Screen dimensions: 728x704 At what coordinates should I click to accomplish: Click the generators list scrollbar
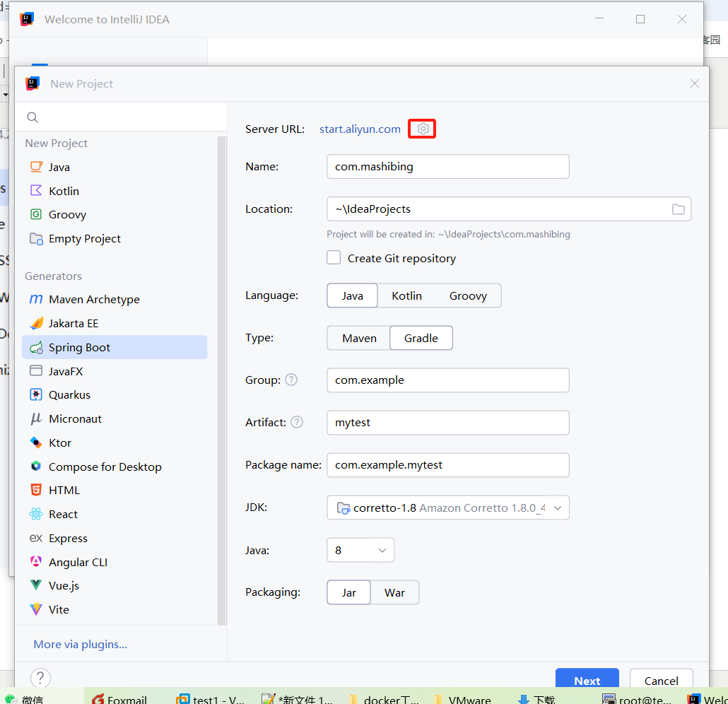221,380
